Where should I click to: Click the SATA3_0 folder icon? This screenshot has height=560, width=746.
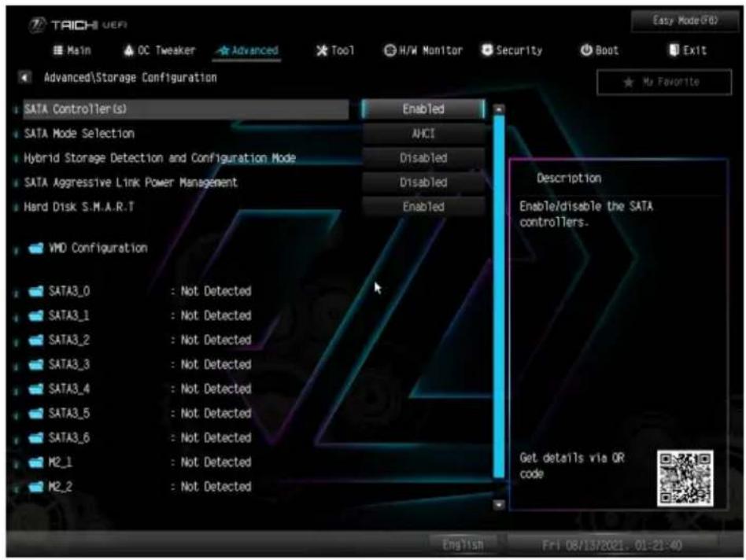35,292
